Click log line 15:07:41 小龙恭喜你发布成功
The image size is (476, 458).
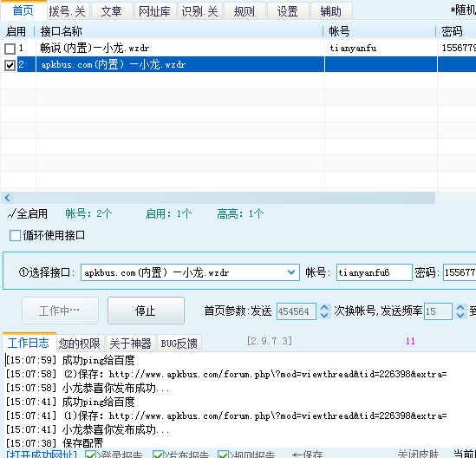88,429
